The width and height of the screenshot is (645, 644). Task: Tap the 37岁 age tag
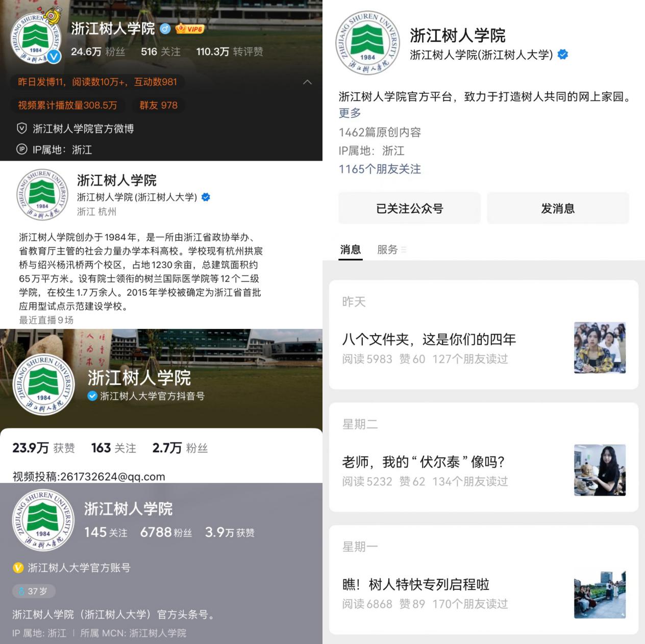[34, 591]
